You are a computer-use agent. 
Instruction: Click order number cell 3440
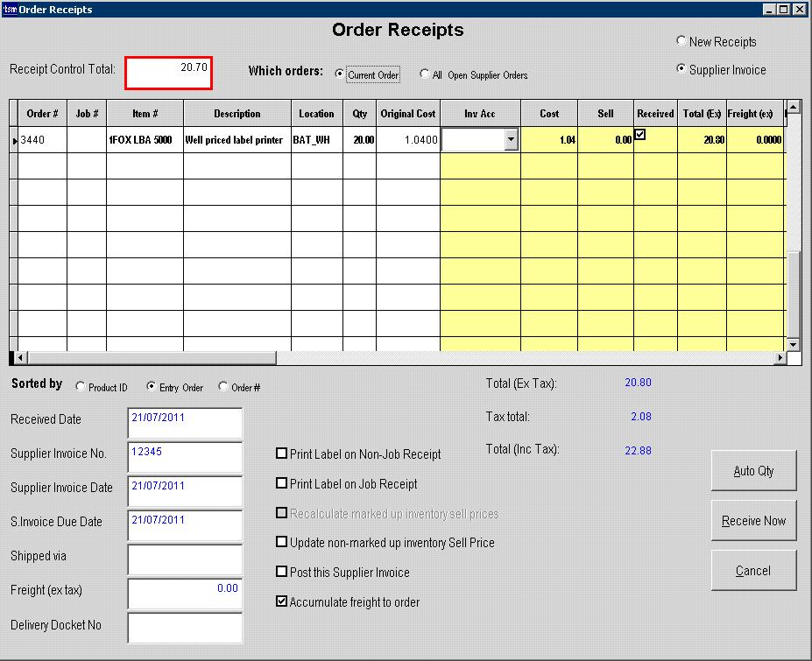click(42, 140)
